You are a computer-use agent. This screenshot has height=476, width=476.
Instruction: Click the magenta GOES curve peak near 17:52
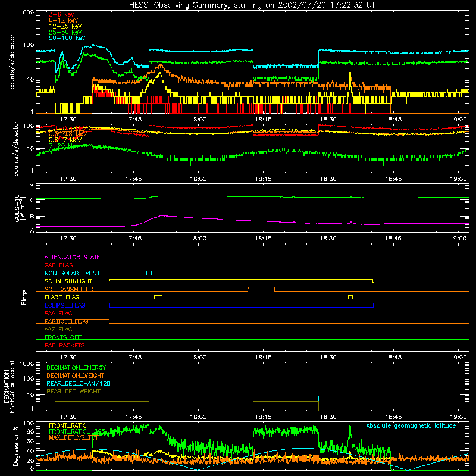pos(162,216)
